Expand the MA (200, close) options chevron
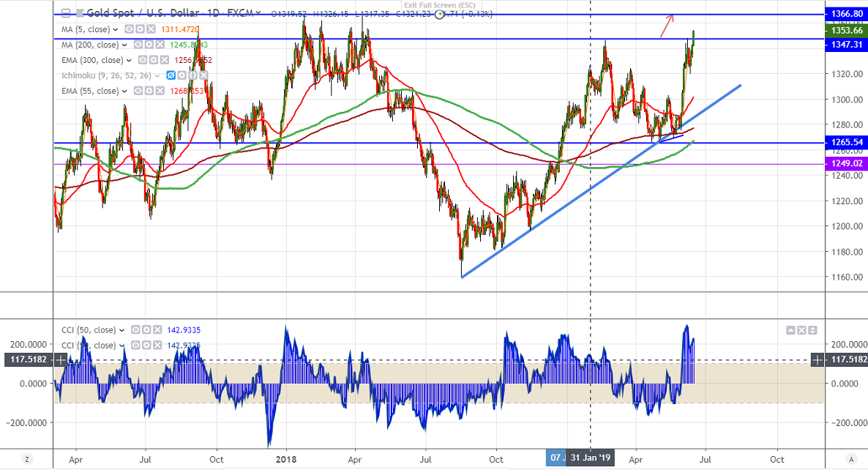Screen dimensions: 868x470 124,45
